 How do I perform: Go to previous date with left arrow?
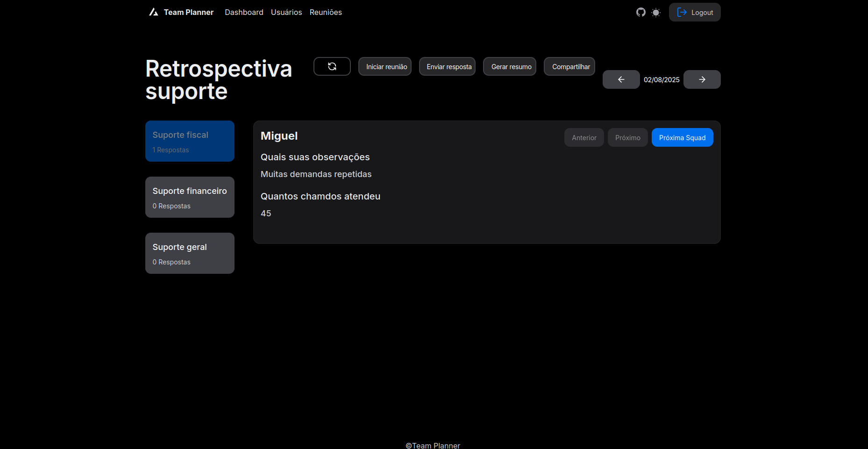(621, 79)
